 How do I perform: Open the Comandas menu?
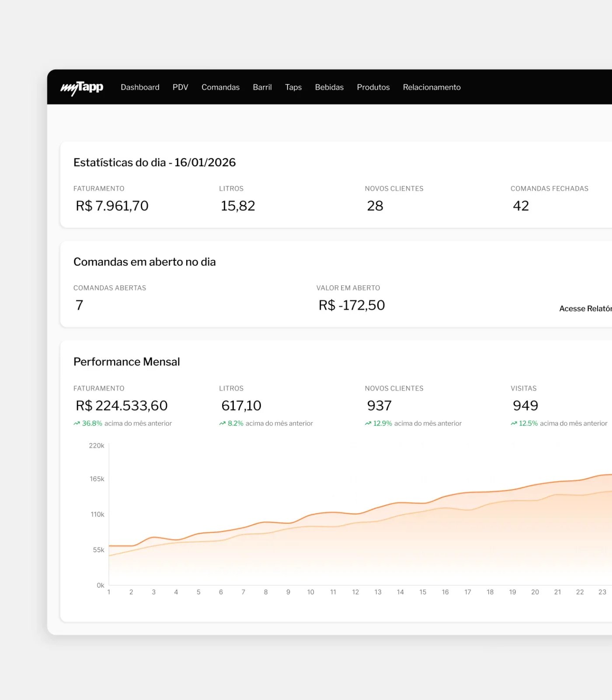pos(220,87)
